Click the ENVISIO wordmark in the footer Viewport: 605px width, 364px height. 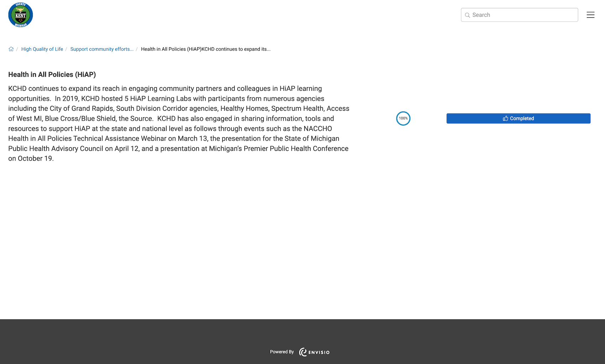319,352
